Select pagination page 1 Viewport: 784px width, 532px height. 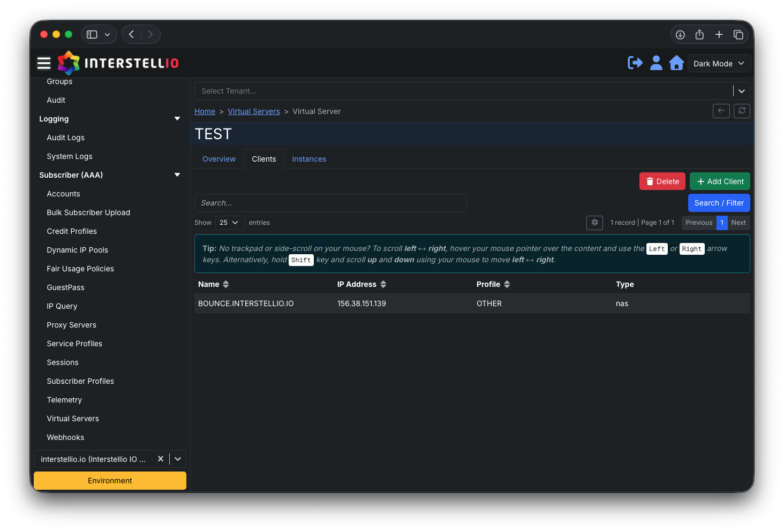point(722,223)
